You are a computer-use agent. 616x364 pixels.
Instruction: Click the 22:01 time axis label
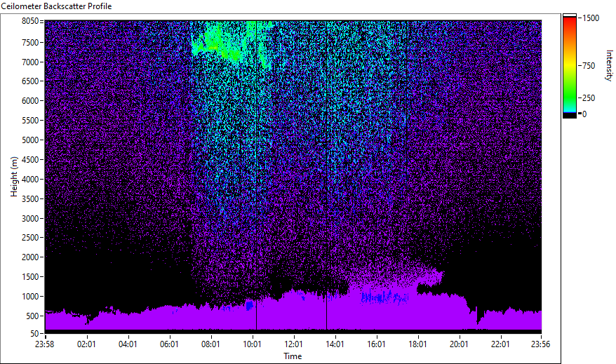[500, 344]
